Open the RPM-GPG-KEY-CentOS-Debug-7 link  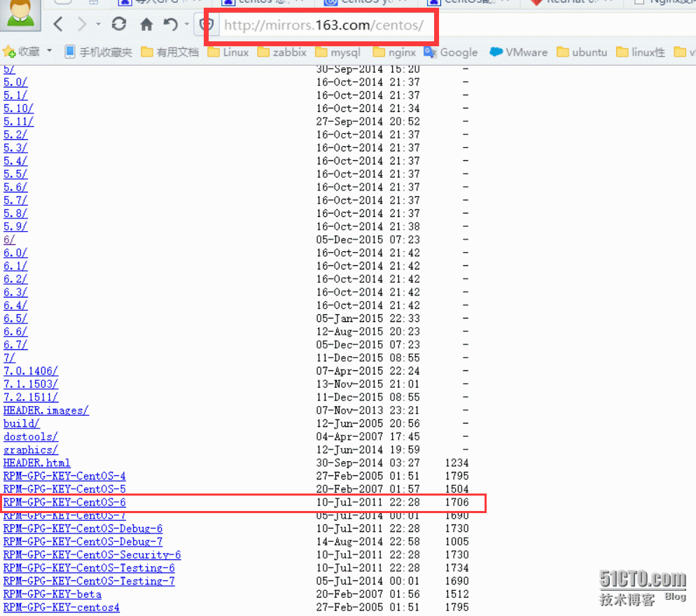(83, 542)
